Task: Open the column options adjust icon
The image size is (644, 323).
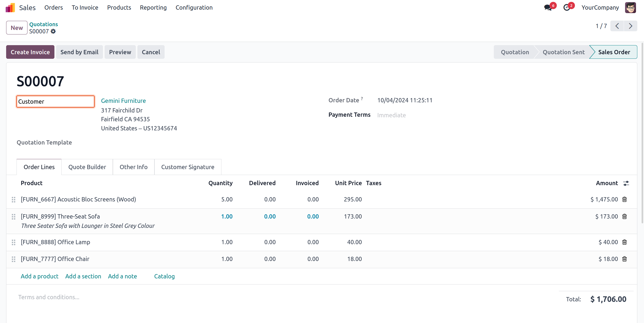Action: (x=626, y=183)
